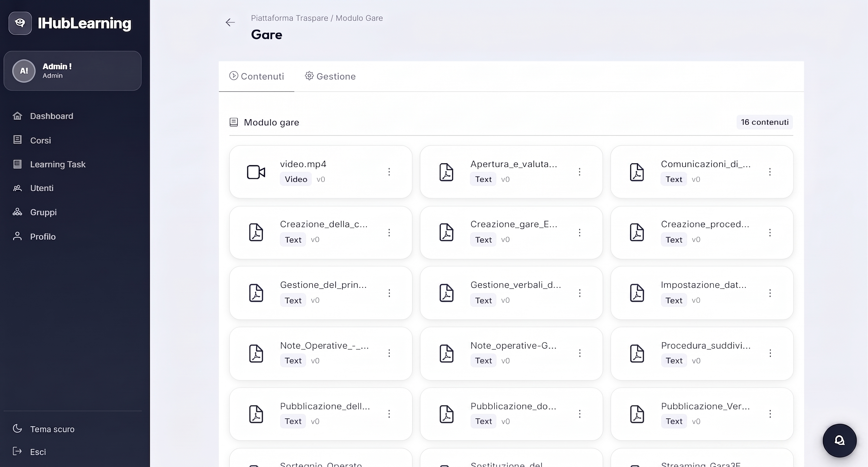Click the Video type tag

click(x=296, y=179)
